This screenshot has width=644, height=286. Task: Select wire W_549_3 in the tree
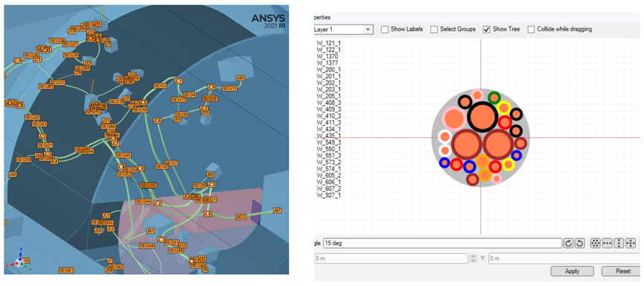328,142
